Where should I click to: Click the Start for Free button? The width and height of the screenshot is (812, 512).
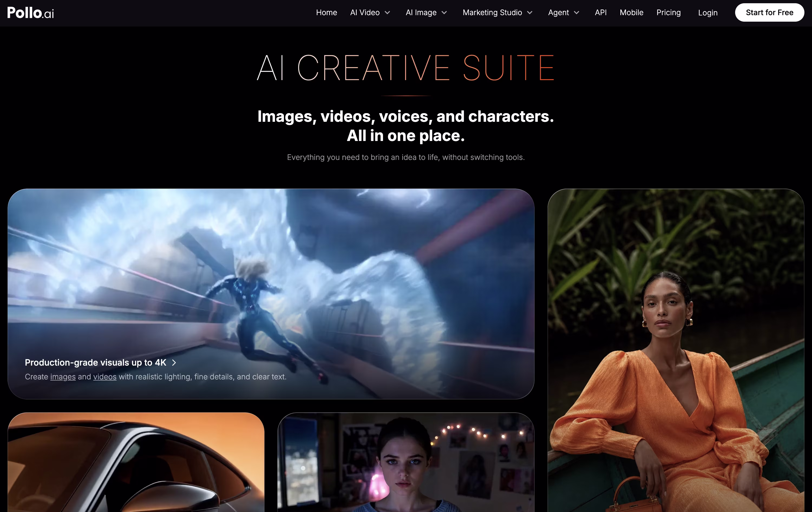(x=769, y=12)
